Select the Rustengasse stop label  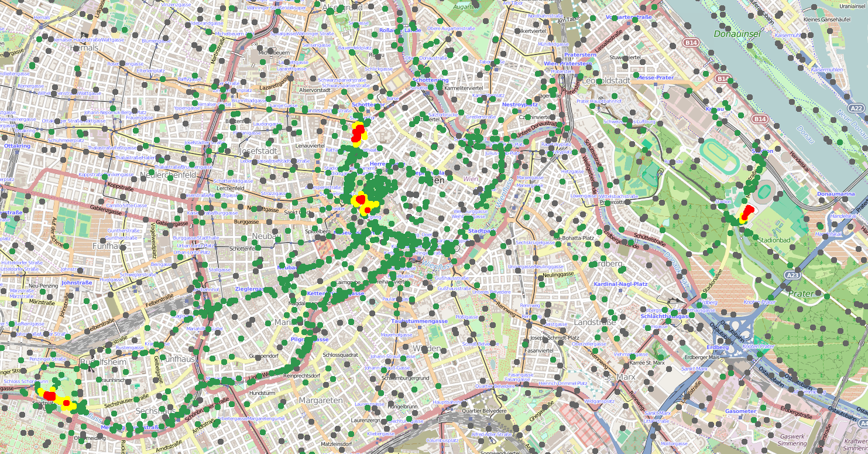[129, 347]
